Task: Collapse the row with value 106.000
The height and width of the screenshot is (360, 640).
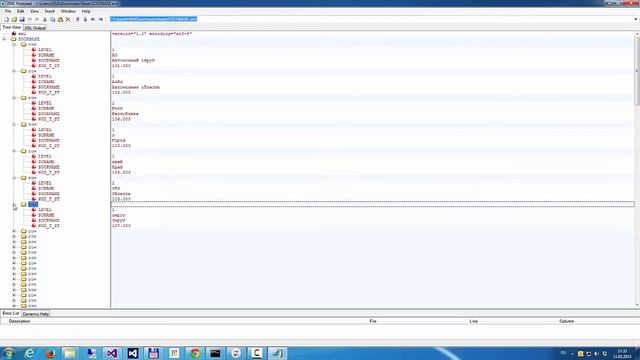Action: point(14,98)
